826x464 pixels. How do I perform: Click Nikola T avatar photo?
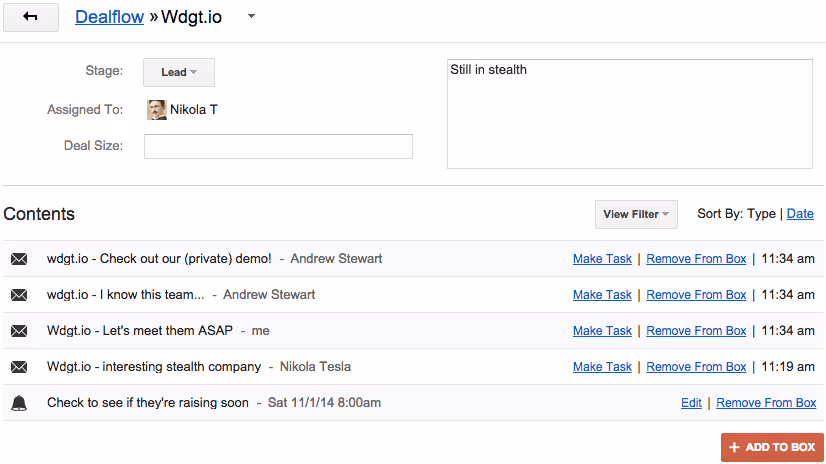(x=157, y=110)
